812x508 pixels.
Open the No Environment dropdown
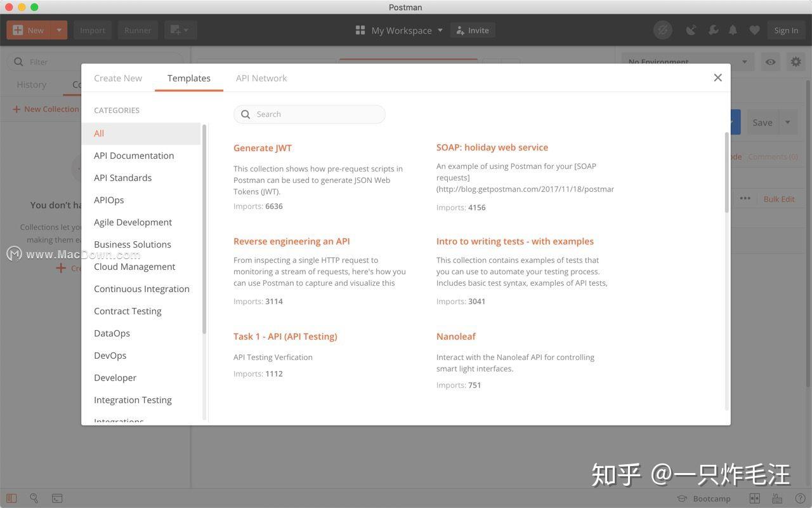click(688, 62)
